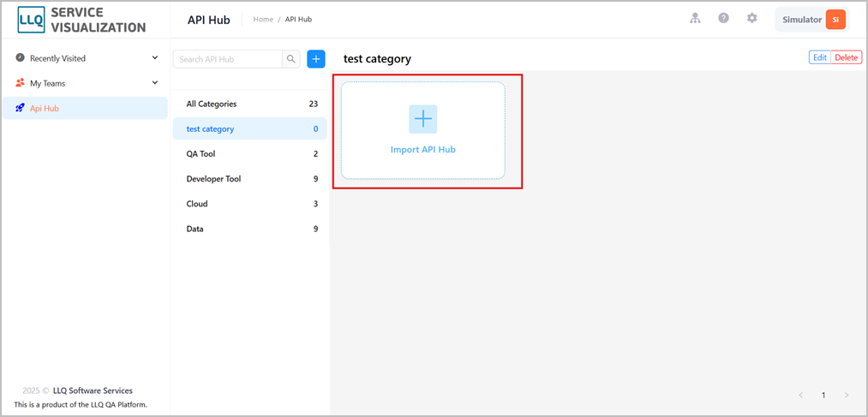Focus the Search API Hub field
The height and width of the screenshot is (417, 868).
tap(228, 59)
